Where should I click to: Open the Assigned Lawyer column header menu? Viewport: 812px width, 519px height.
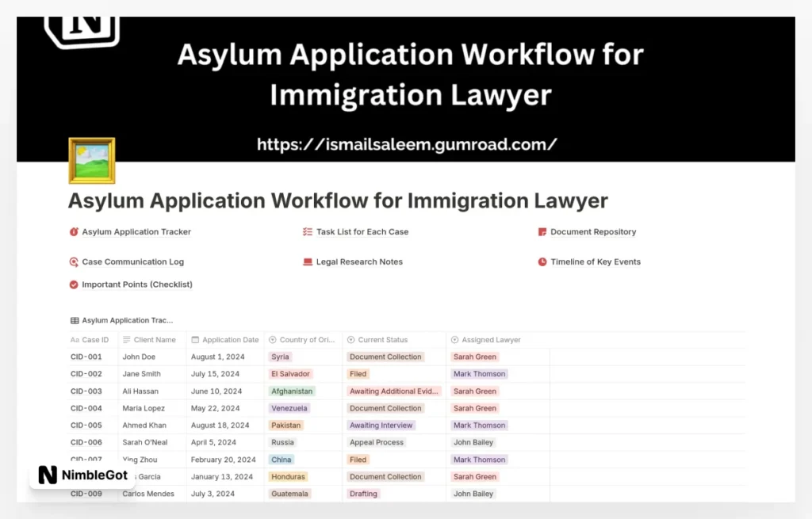pyautogui.click(x=491, y=340)
